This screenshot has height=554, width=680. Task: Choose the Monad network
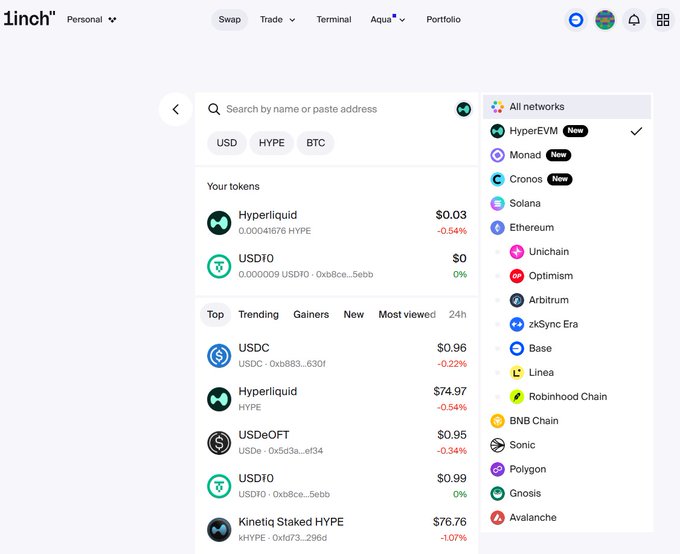click(567, 155)
